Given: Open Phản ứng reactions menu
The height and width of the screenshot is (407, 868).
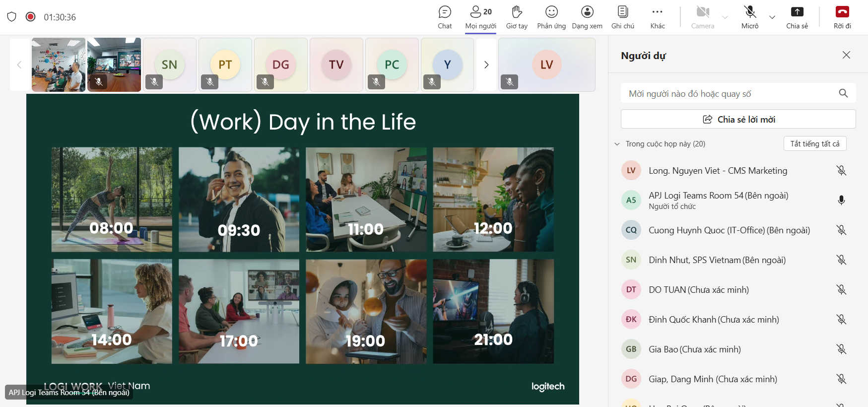Looking at the screenshot, I should coord(551,17).
